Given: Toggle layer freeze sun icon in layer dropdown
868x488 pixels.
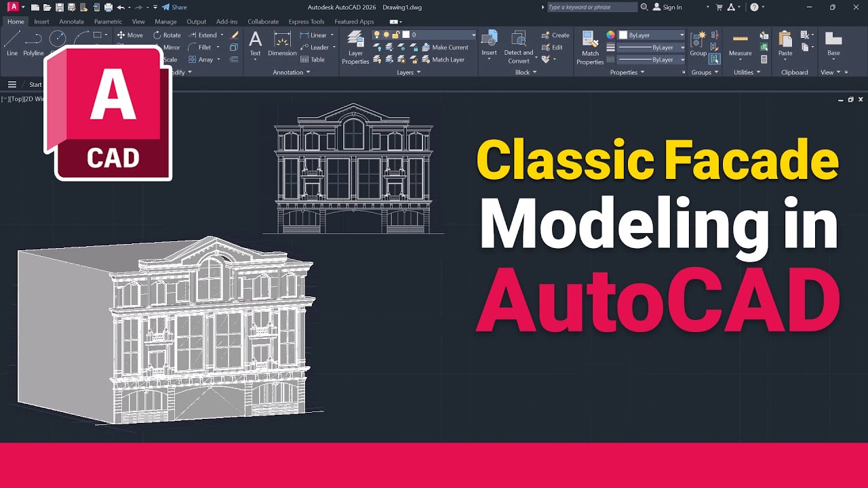Looking at the screenshot, I should [x=387, y=35].
